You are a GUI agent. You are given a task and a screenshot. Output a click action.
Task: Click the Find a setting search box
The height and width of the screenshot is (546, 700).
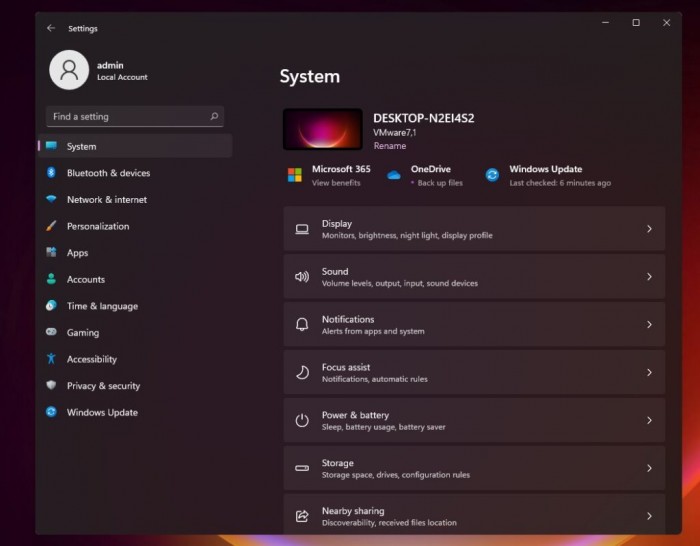[x=128, y=117]
